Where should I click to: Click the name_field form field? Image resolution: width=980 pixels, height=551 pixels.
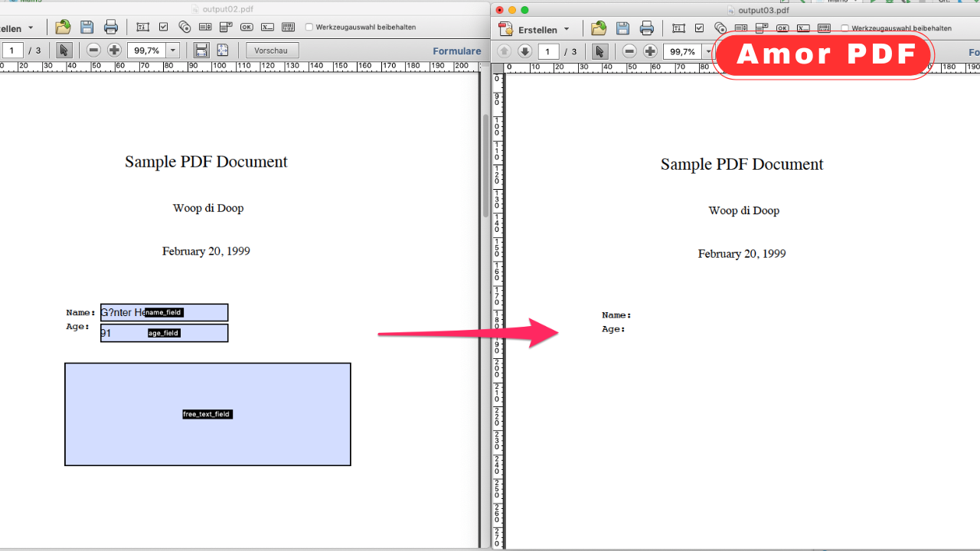164,312
